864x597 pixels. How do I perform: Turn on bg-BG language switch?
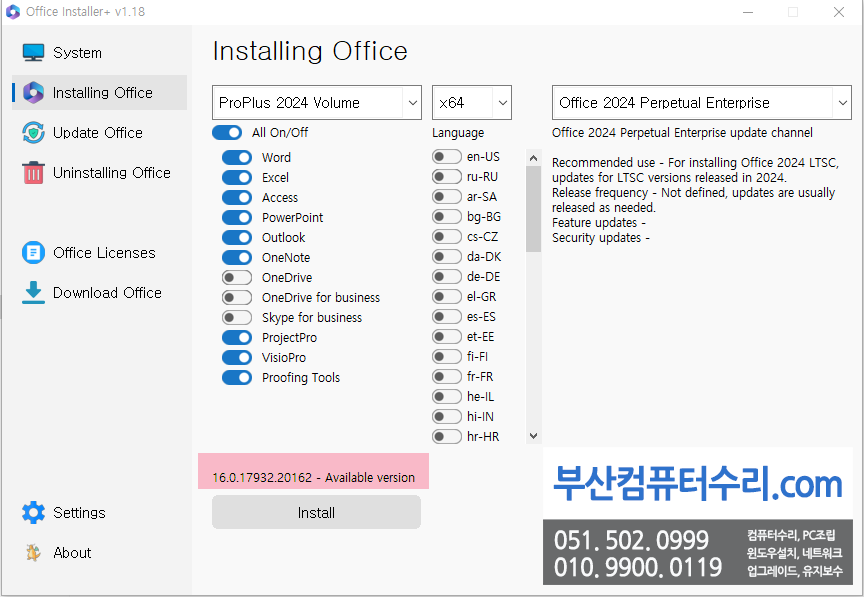(x=447, y=217)
